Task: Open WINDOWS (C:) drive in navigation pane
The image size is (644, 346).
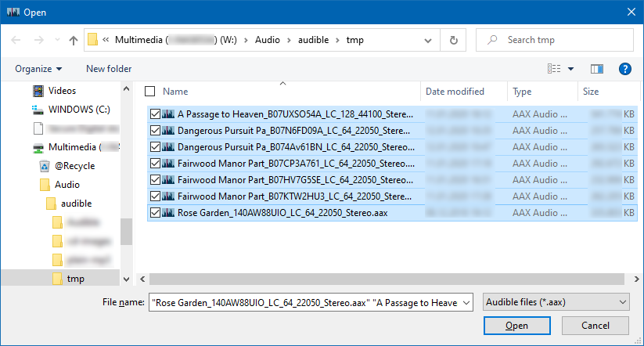Action: (x=79, y=110)
